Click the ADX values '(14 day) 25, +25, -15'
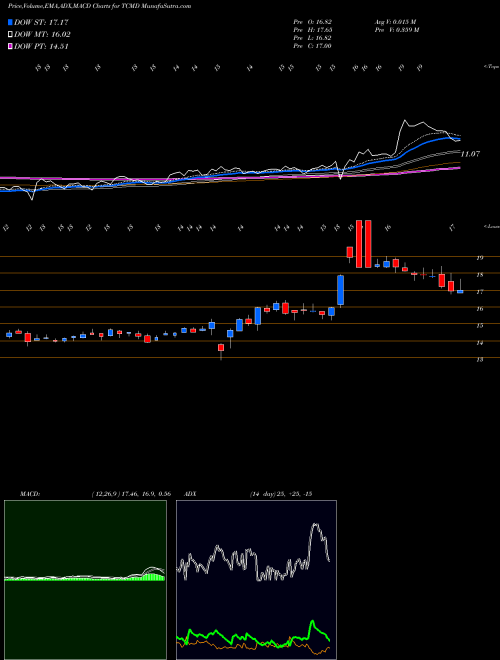 (280, 494)
